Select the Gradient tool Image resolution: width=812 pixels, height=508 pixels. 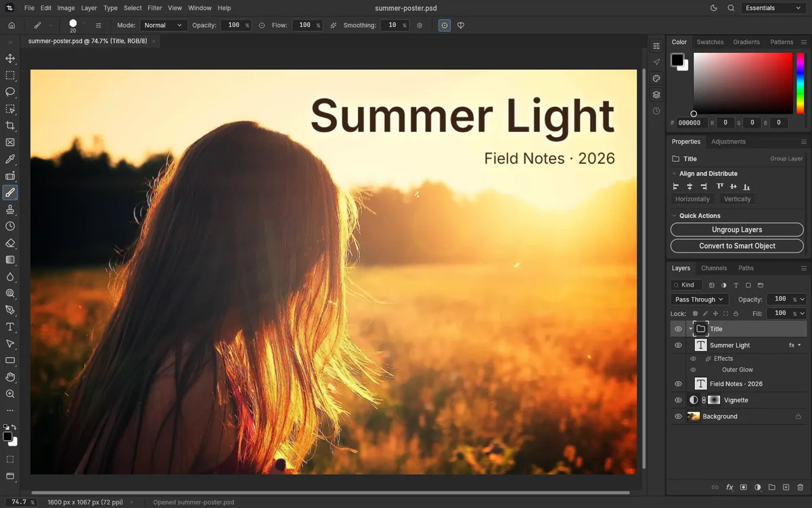10,259
